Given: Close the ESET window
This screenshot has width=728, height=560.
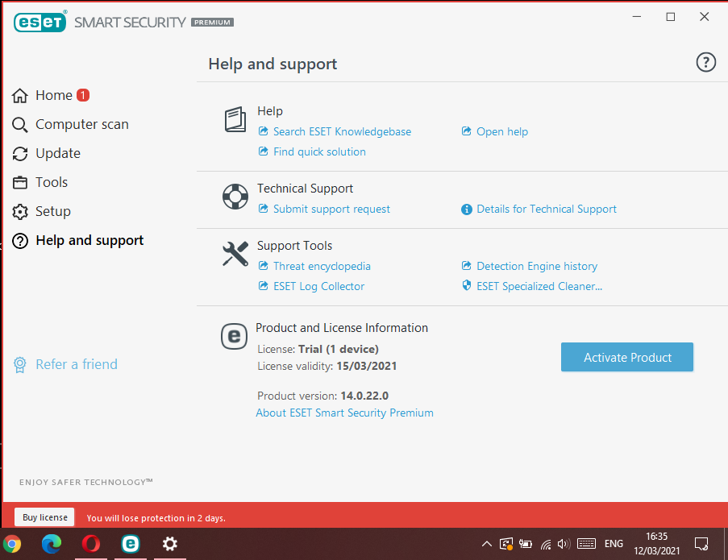Looking at the screenshot, I should click(705, 17).
